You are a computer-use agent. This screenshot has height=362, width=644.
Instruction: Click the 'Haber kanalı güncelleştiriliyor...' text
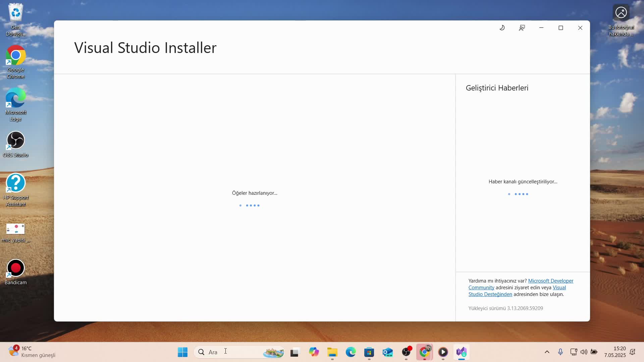523,182
